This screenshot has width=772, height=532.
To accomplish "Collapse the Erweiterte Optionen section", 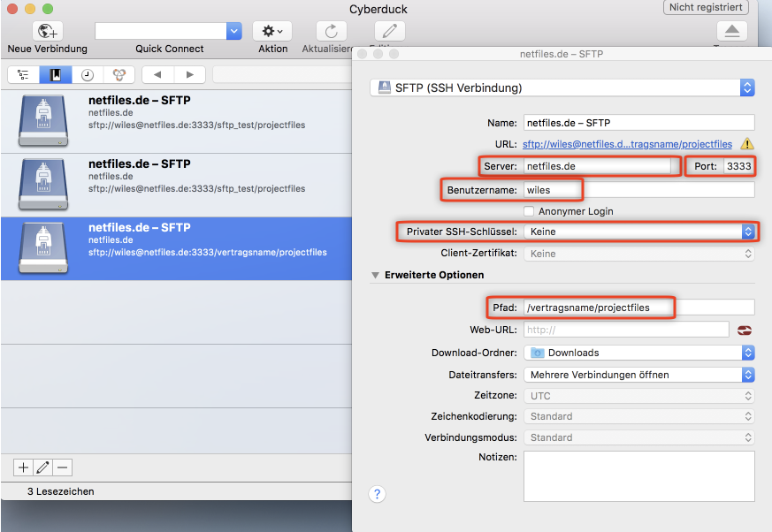I will (x=375, y=275).
